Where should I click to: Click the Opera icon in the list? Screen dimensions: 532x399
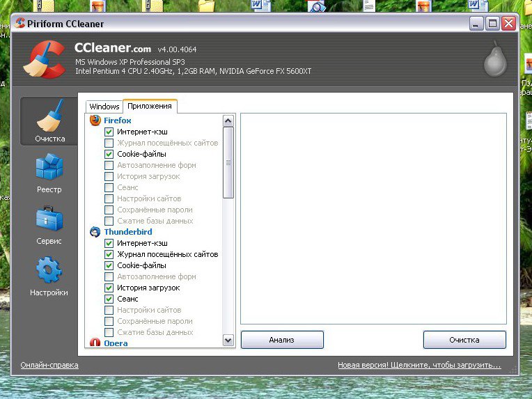tap(95, 343)
